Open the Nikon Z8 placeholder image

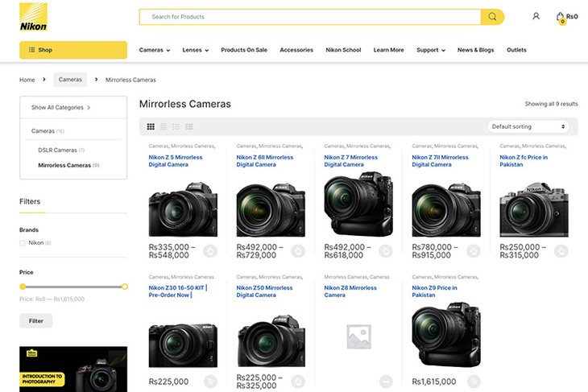coord(359,336)
